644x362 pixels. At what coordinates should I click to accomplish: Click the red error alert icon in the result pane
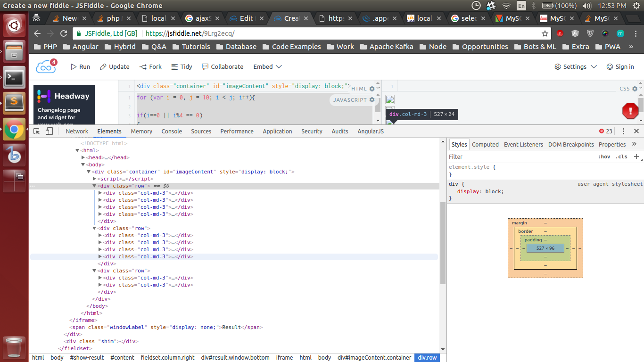(630, 111)
